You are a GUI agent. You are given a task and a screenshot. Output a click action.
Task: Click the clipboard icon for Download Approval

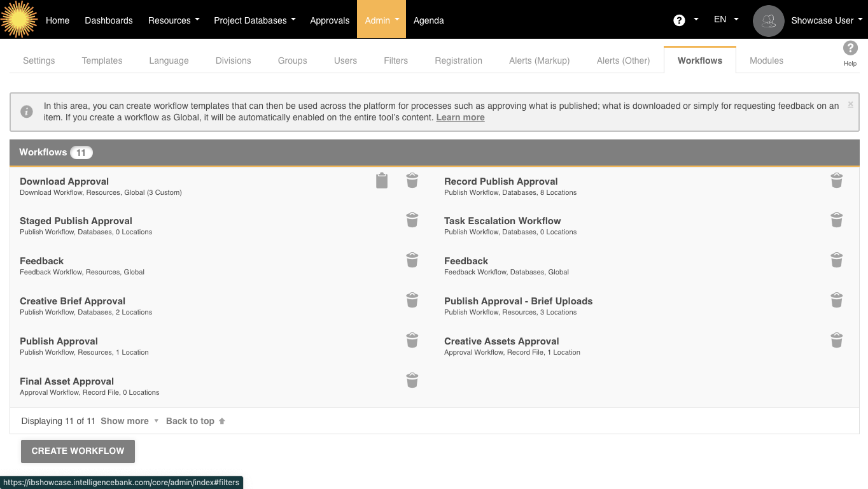(x=382, y=181)
